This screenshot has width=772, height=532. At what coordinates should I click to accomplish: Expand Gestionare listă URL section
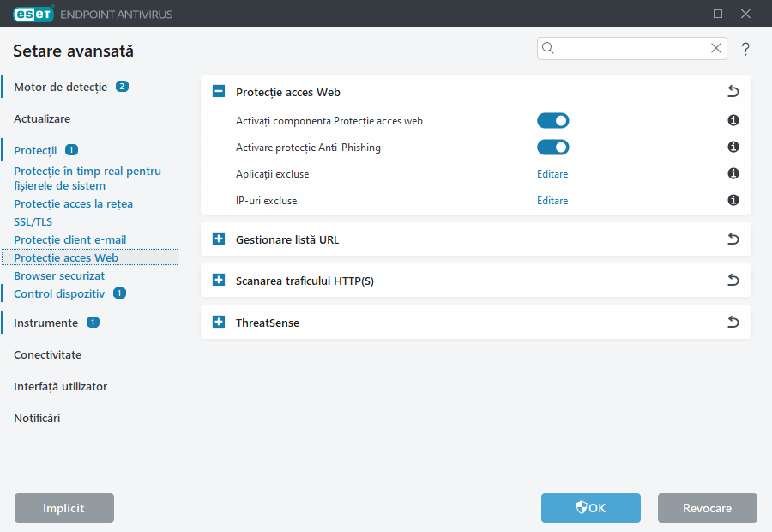click(x=219, y=239)
